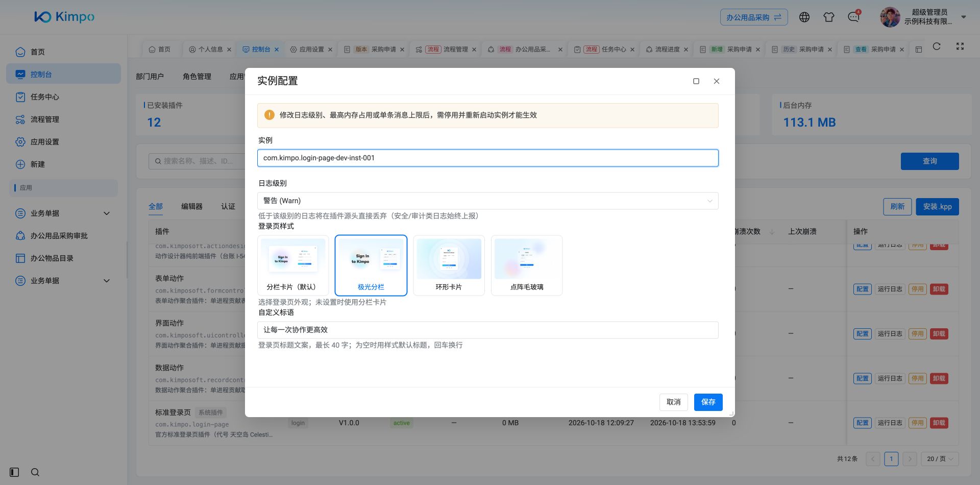Open 任务中心 in the sidebar
Screen dimensions: 980x485
63,96
